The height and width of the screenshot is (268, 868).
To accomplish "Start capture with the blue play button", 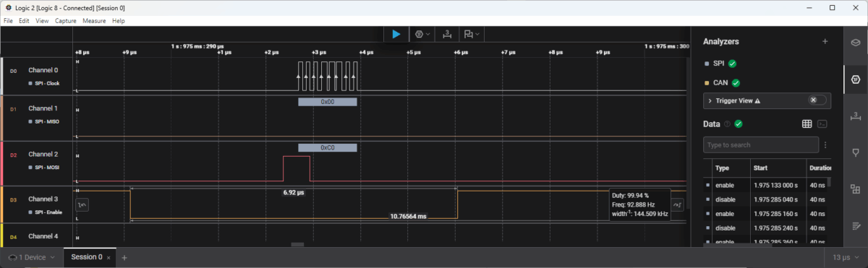I will tap(396, 34).
